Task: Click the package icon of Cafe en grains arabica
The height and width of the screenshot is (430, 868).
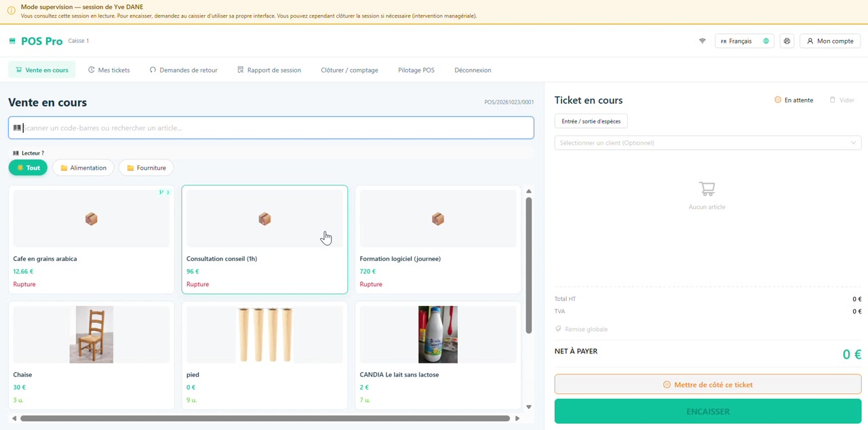Action: [92, 218]
